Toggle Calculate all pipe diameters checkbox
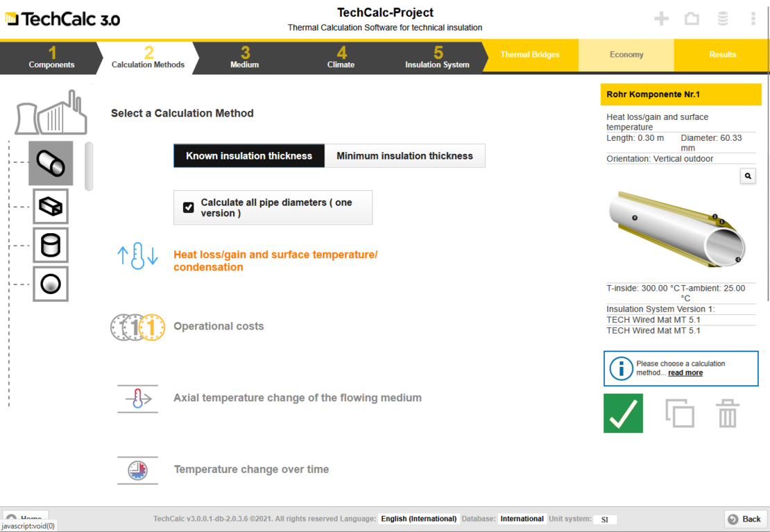 click(x=189, y=207)
